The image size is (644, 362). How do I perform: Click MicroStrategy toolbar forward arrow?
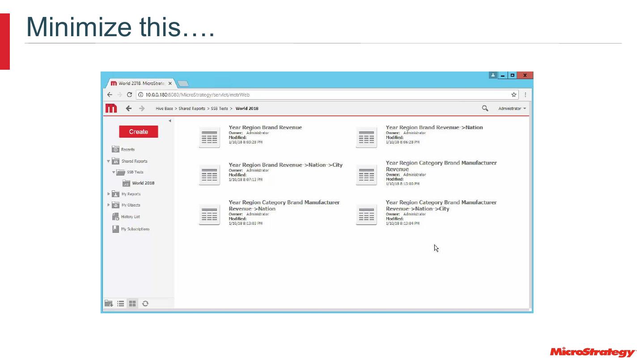[142, 108]
